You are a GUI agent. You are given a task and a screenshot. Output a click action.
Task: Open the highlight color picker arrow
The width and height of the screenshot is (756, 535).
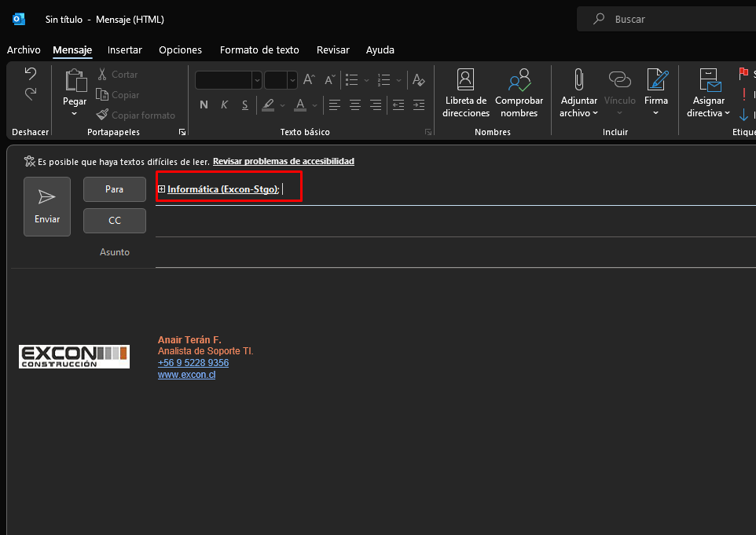[x=283, y=105]
